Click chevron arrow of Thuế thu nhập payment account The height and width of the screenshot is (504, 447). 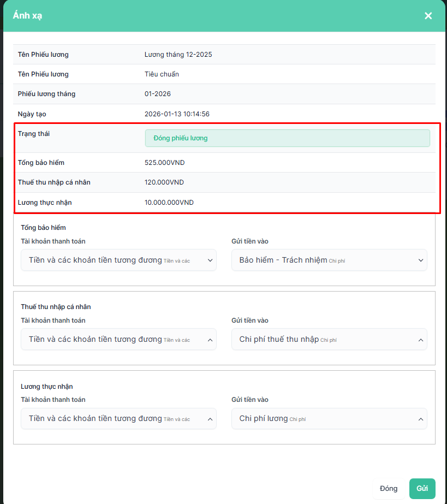[x=210, y=340]
